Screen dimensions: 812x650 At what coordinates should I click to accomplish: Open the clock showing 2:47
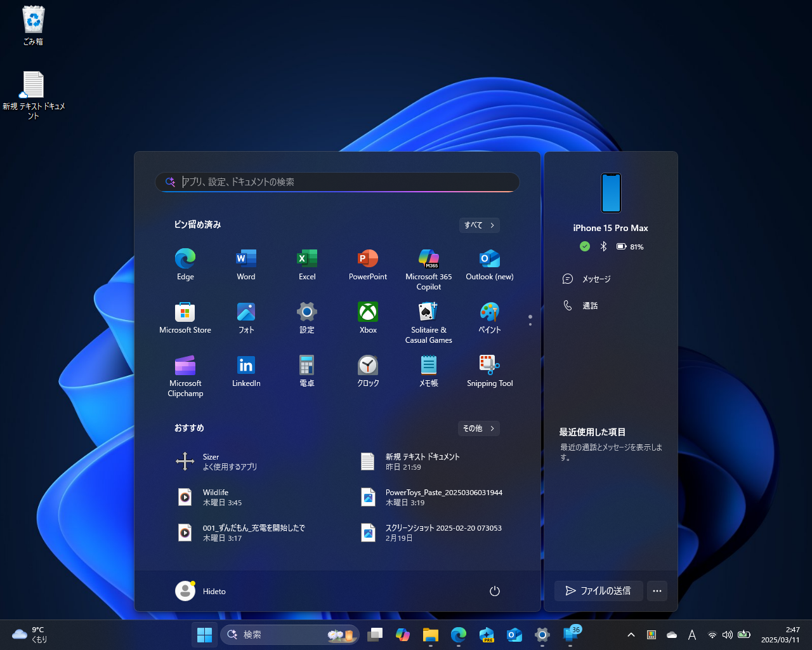pyautogui.click(x=780, y=635)
